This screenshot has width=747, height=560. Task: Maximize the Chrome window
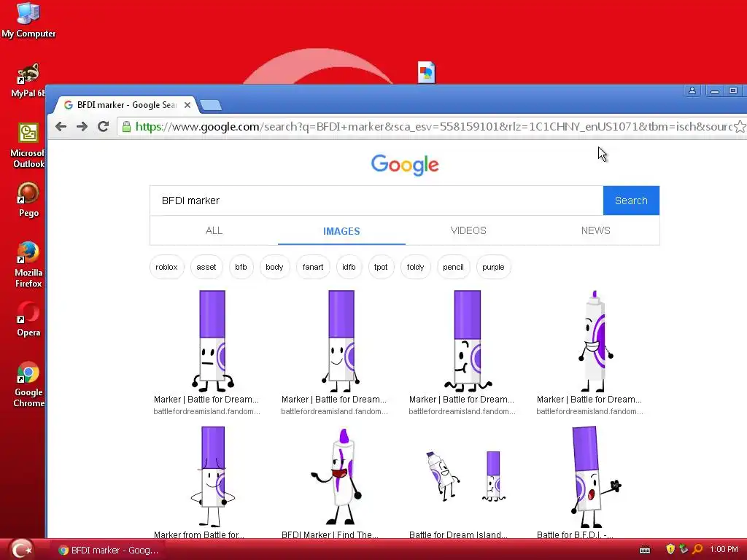point(733,90)
